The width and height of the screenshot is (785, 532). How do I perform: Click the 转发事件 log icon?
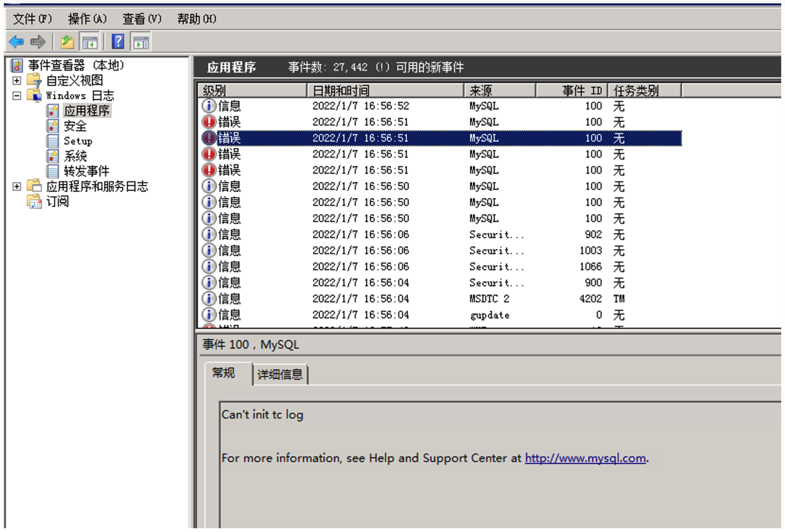pos(53,171)
